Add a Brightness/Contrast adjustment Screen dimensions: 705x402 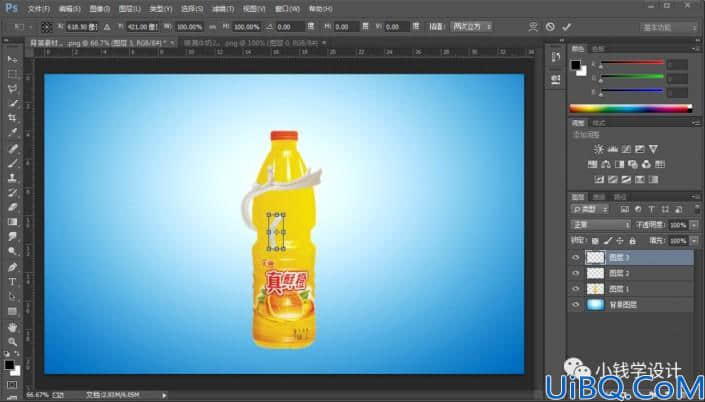598,149
